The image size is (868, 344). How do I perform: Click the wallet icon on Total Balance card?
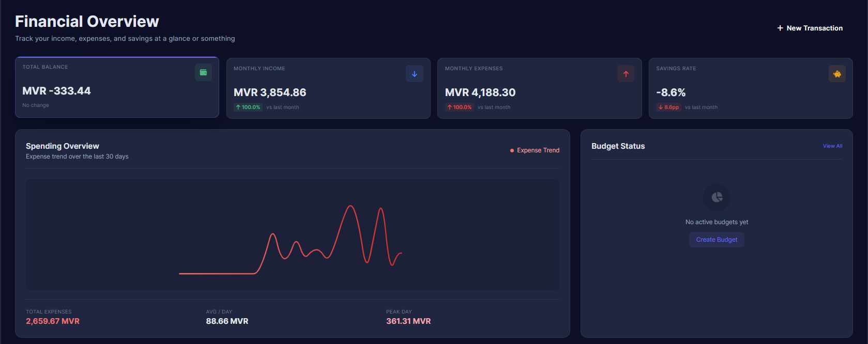pos(203,72)
